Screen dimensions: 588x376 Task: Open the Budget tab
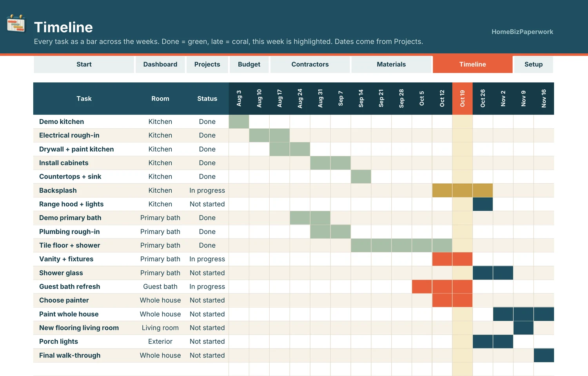coord(249,64)
